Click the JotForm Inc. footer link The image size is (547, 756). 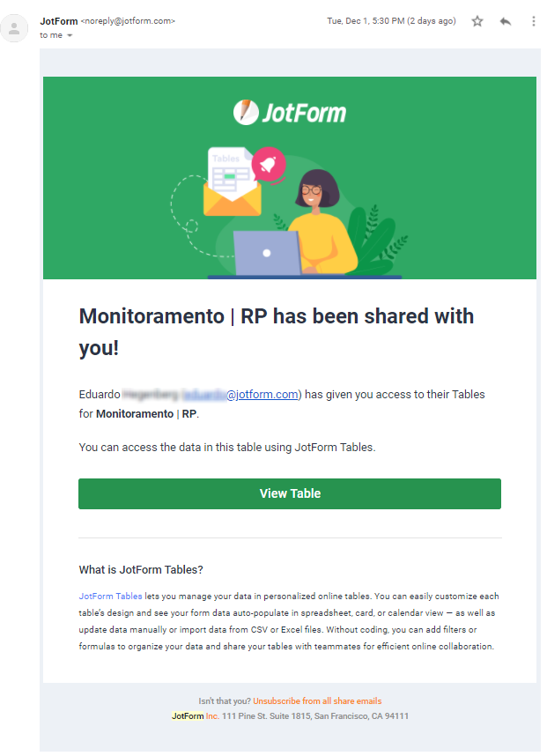(196, 716)
